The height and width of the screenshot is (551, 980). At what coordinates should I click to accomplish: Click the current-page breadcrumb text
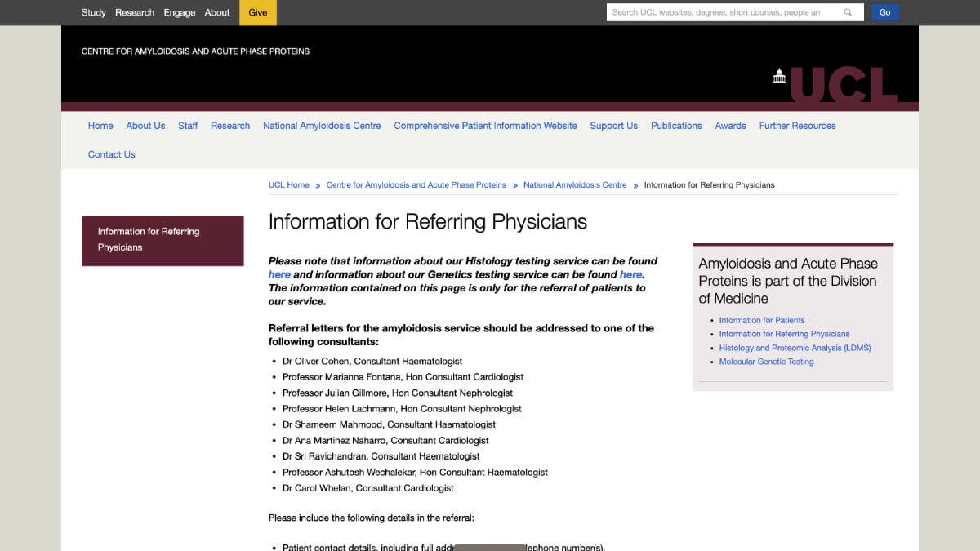tap(709, 185)
